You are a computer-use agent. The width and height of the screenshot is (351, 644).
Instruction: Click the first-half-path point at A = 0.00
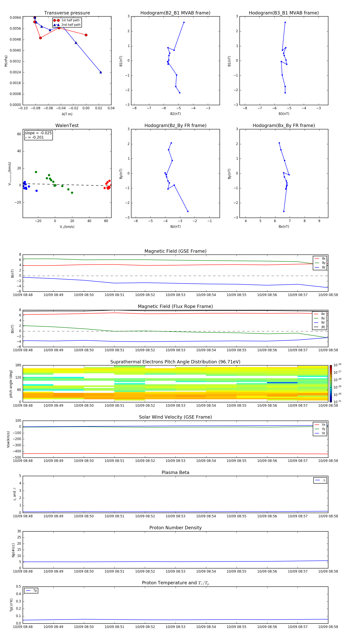coord(86,35)
